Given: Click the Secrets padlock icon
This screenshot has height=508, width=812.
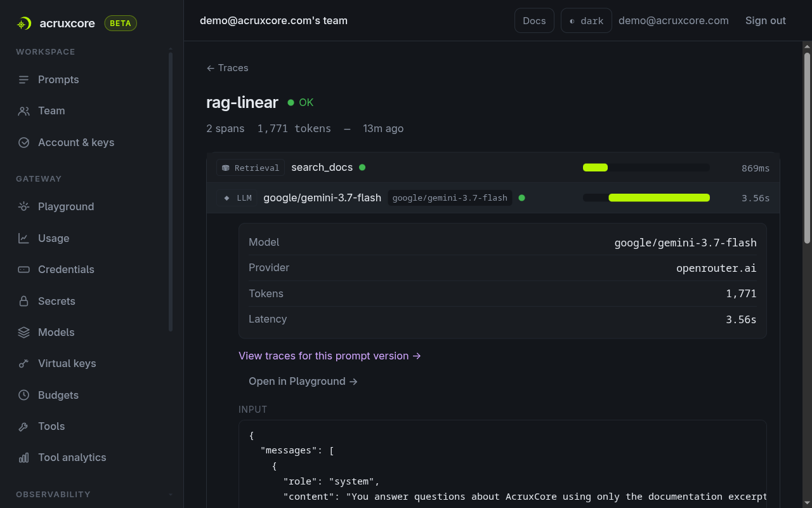Looking at the screenshot, I should point(23,301).
